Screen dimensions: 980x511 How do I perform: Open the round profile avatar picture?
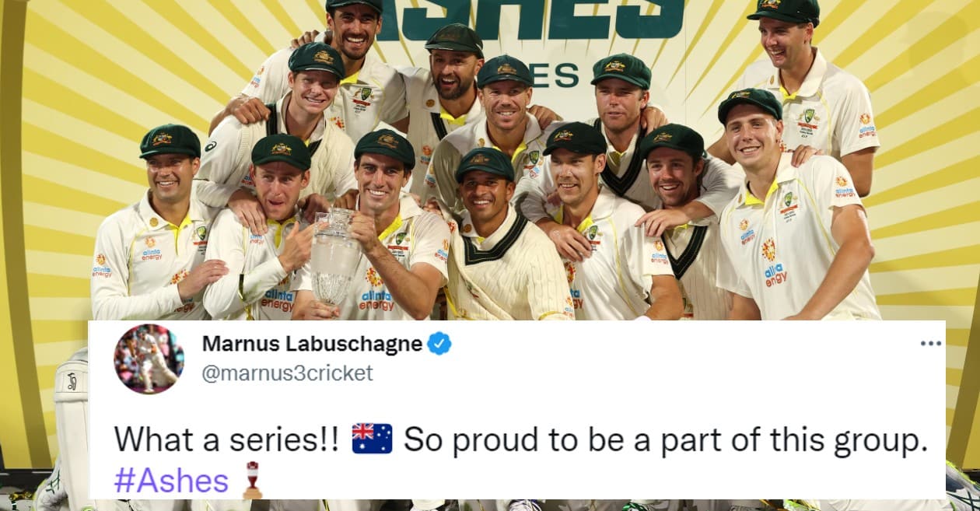pos(149,359)
